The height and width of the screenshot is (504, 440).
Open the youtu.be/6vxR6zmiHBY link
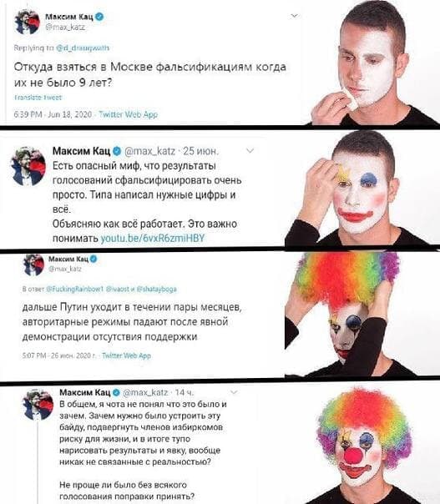pyautogui.click(x=153, y=238)
